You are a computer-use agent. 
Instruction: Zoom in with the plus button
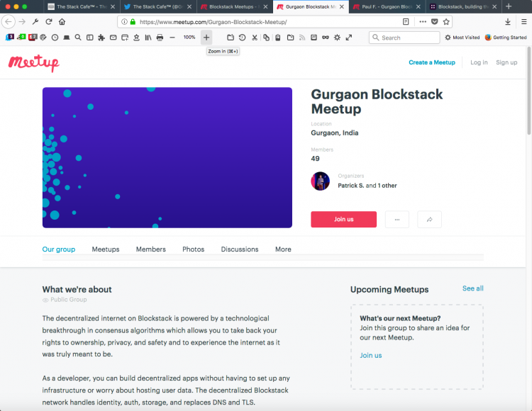click(206, 38)
